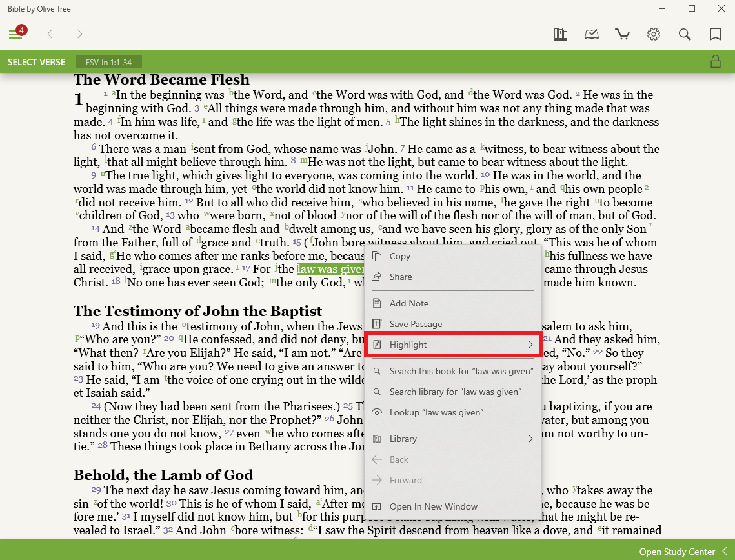Screen dimensions: 735x560
Task: Open the settings gear icon
Action: pyautogui.click(x=654, y=34)
